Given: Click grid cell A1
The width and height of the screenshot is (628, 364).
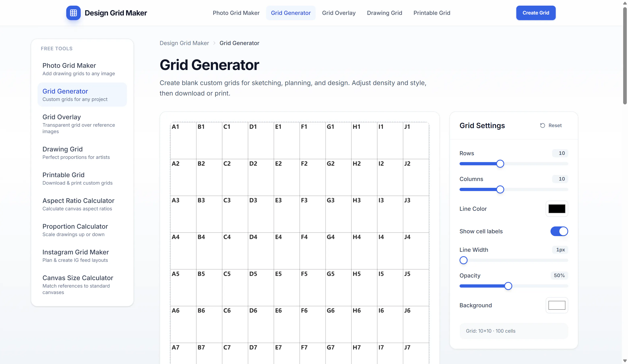Looking at the screenshot, I should 183,141.
